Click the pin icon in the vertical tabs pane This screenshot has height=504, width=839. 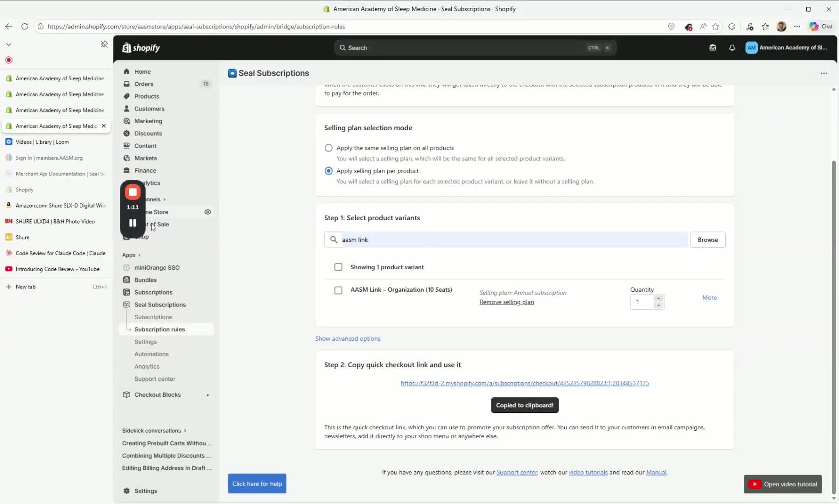pyautogui.click(x=104, y=44)
